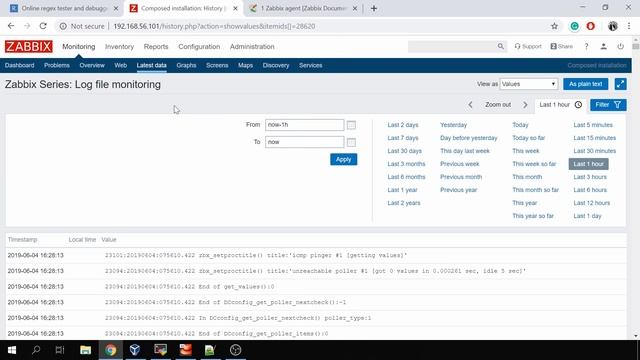Focus the To time input field
The height and width of the screenshot is (360, 640).
(x=304, y=142)
